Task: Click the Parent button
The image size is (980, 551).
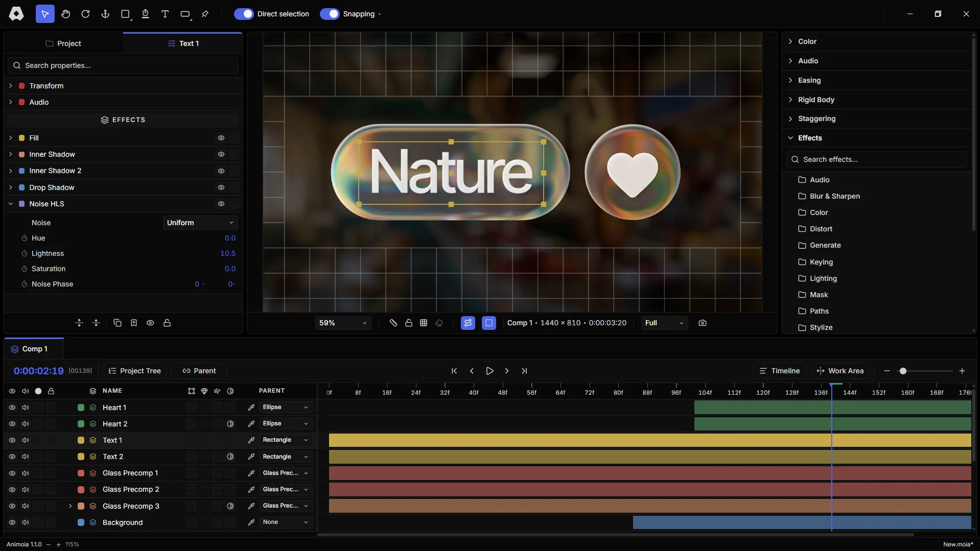Action: pyautogui.click(x=199, y=371)
